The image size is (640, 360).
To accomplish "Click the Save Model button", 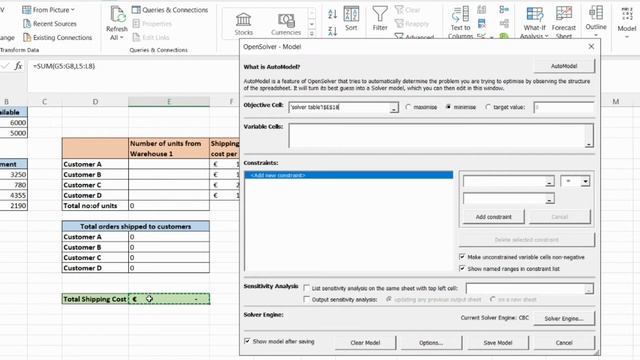I will 498,342.
